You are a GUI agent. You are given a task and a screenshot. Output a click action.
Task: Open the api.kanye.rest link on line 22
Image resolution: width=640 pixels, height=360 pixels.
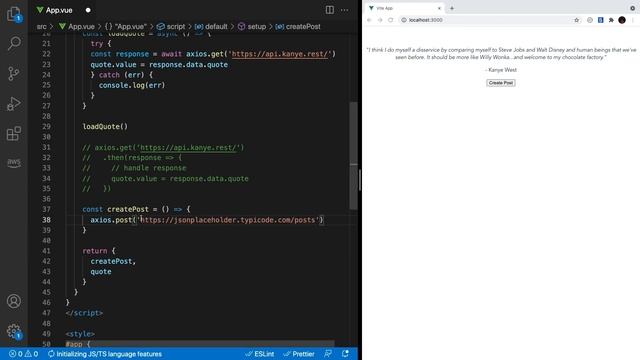click(280, 54)
